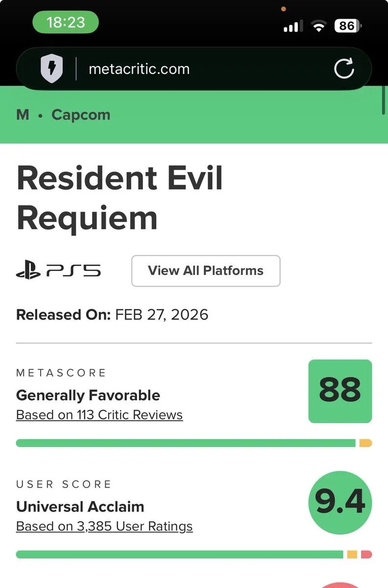
Task: Click the page scrollbar on right edge
Action: [x=384, y=100]
